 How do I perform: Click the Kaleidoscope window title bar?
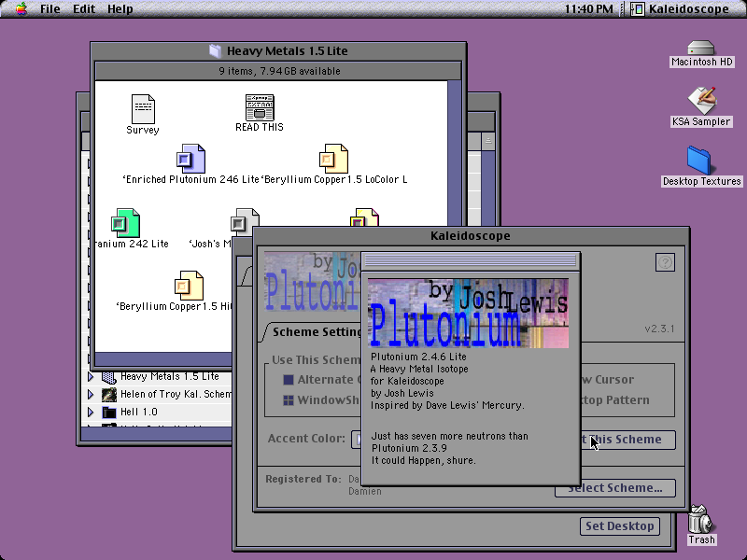471,236
